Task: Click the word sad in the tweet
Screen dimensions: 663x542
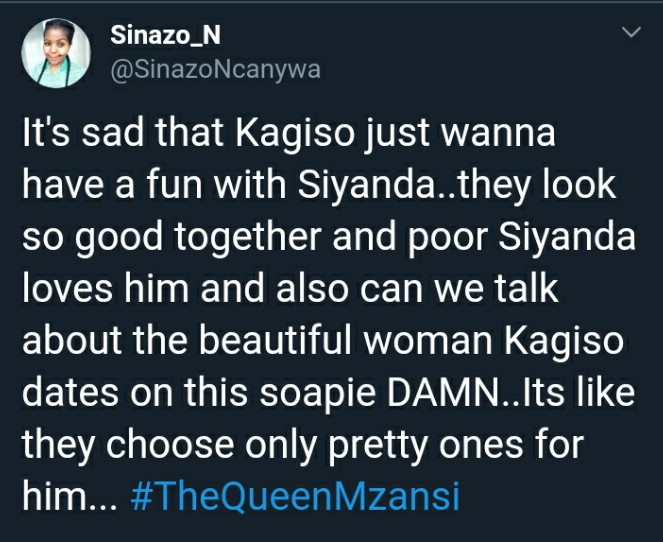Action: [112, 133]
